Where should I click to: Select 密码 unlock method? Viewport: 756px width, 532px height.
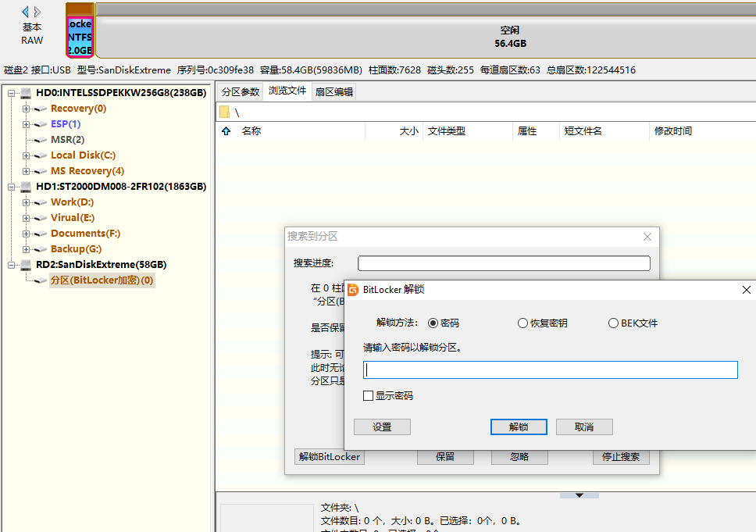coord(444,323)
